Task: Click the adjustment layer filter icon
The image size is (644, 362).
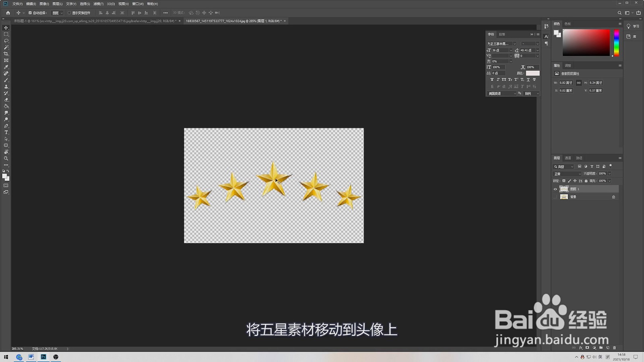Action: [x=586, y=167]
